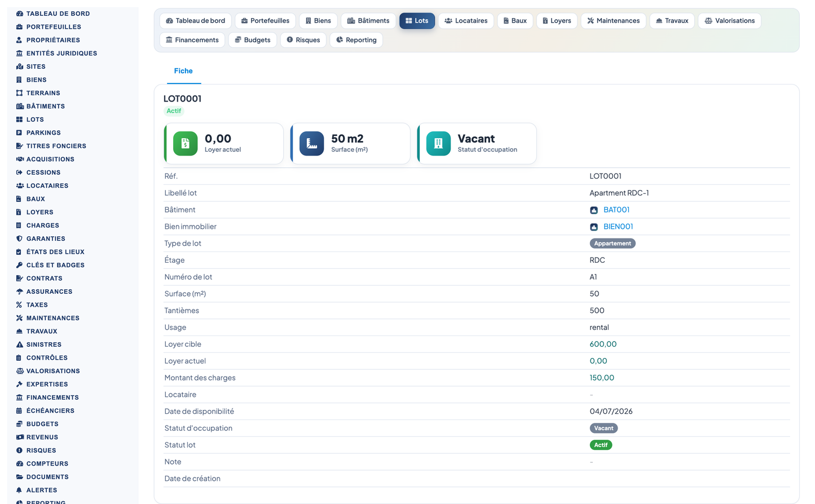815x504 pixels.
Task: Open Portefeuilles in the sidebar
Action: coord(49,26)
